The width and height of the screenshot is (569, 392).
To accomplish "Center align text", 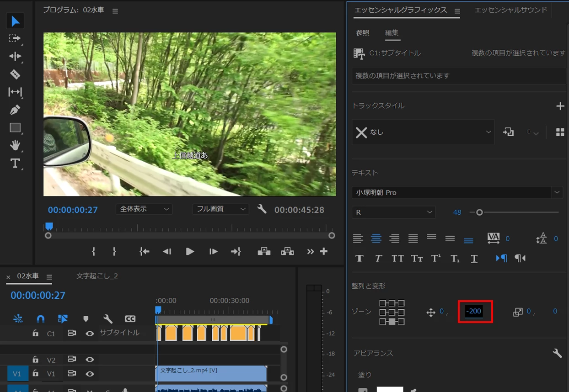I will point(376,238).
